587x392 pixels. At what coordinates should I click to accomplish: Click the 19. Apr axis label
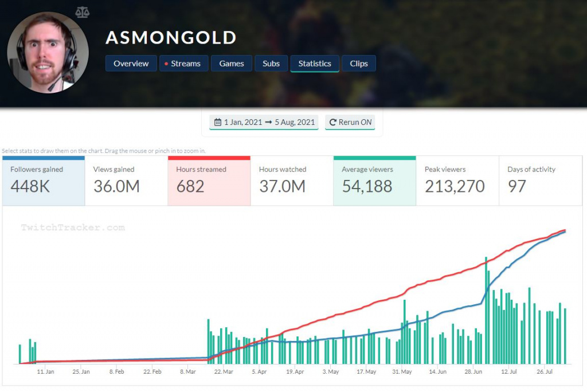pyautogui.click(x=295, y=372)
